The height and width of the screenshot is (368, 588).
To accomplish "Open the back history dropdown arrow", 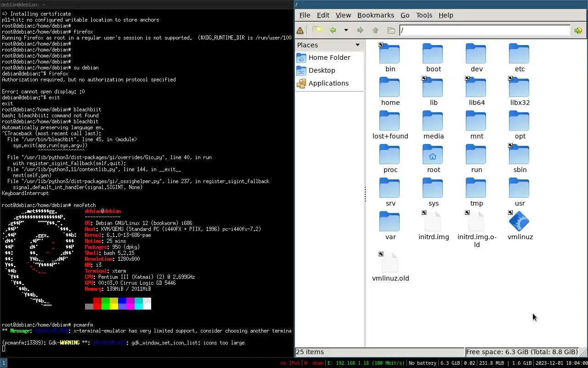I will coord(346,30).
